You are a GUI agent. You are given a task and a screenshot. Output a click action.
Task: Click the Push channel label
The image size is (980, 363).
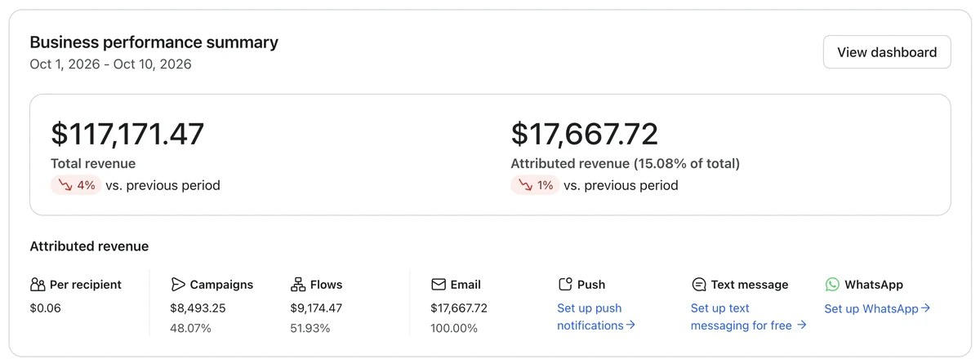click(x=591, y=285)
